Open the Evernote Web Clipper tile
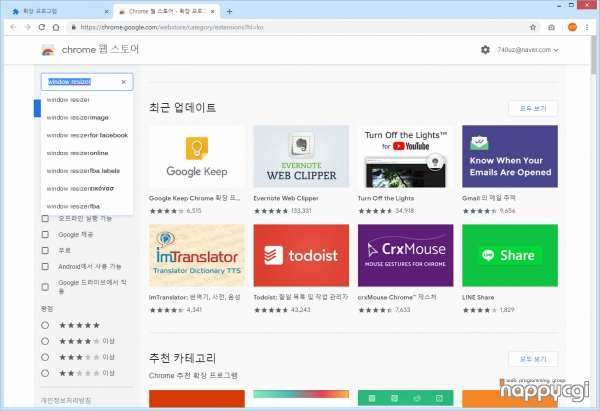This screenshot has width=600, height=411. [x=301, y=156]
